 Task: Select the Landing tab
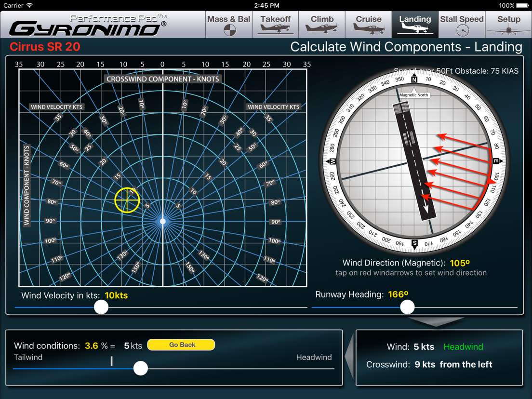pos(415,25)
